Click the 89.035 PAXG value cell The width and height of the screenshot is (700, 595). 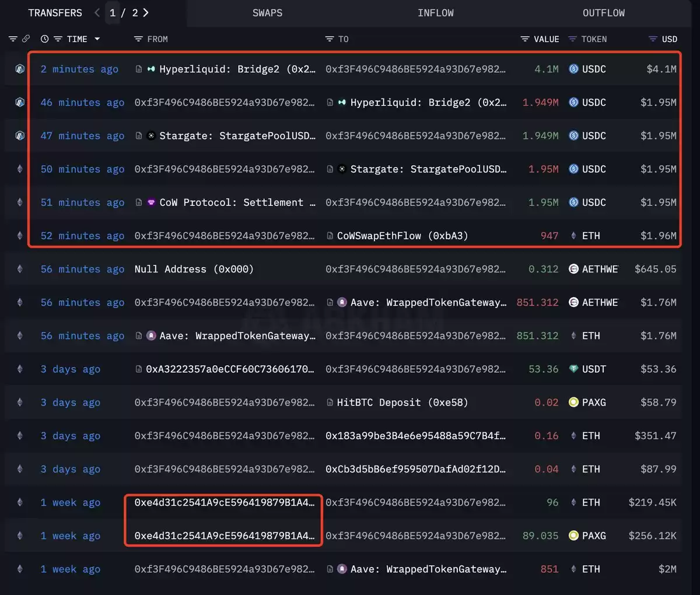click(540, 535)
